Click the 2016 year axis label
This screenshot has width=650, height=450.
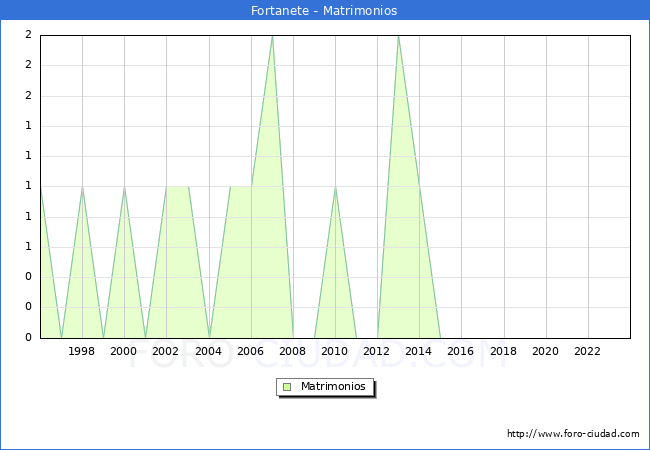[461, 351]
